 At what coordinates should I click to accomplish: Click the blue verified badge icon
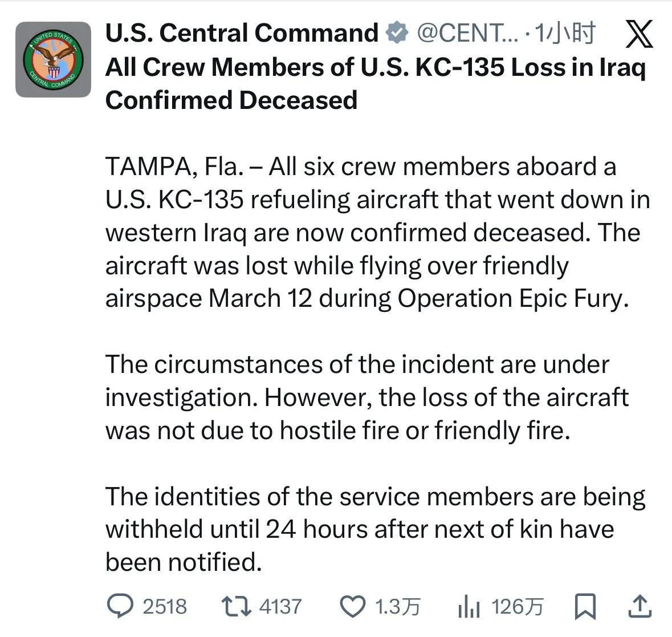coord(397,33)
